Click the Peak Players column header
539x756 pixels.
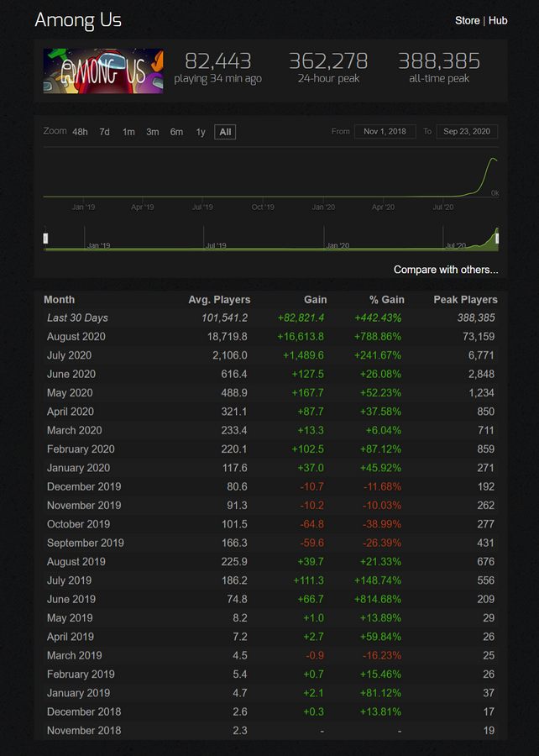coord(465,299)
